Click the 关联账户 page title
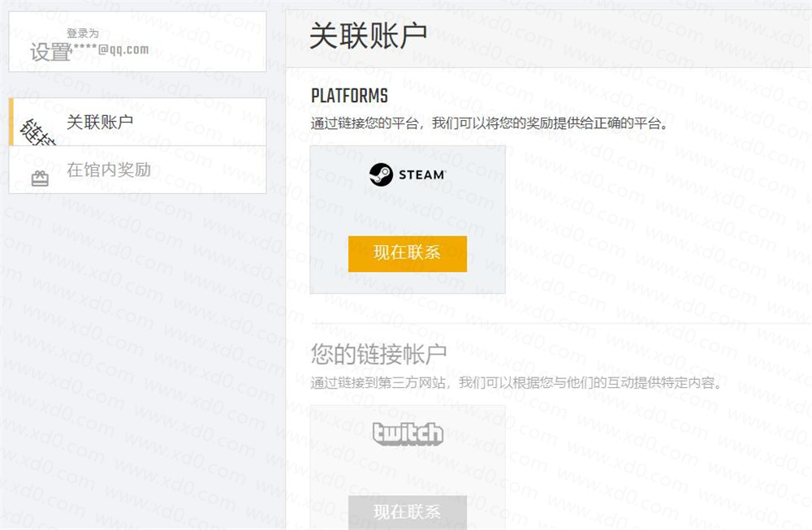The height and width of the screenshot is (530, 812). tap(368, 36)
